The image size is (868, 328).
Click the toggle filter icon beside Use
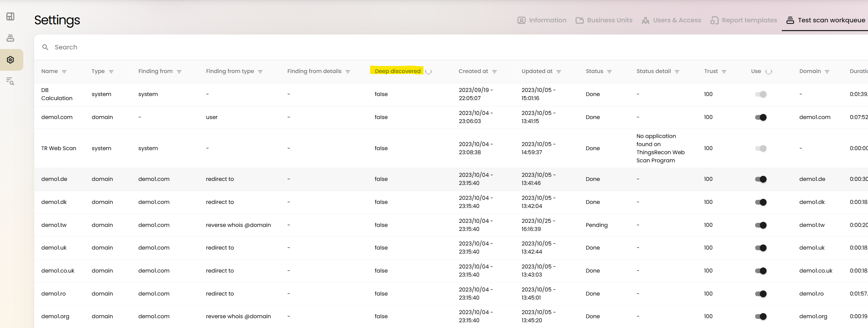pos(769,71)
